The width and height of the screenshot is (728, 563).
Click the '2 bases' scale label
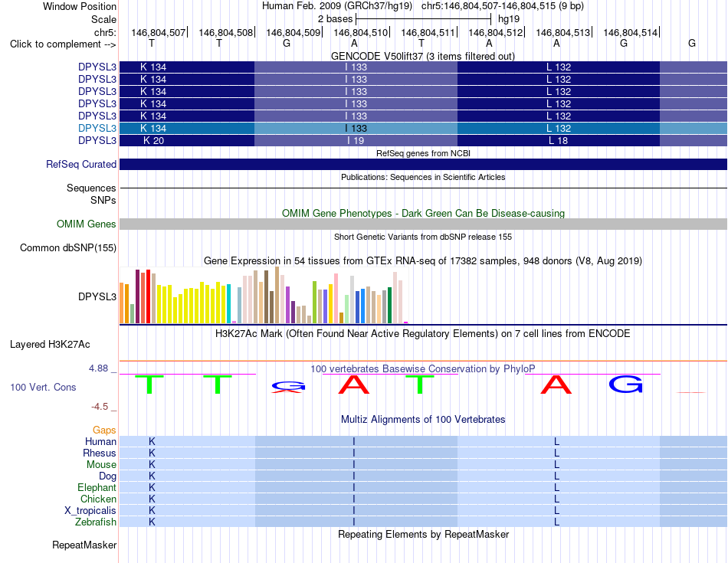point(335,19)
